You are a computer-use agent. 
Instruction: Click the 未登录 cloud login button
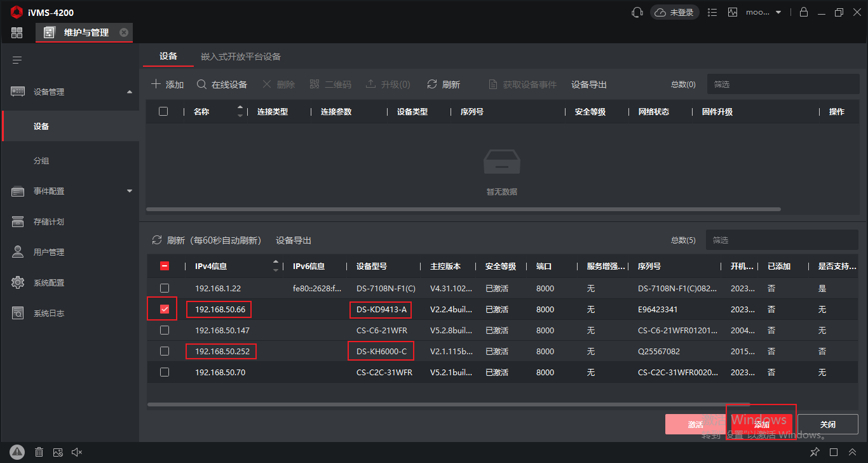pyautogui.click(x=674, y=12)
